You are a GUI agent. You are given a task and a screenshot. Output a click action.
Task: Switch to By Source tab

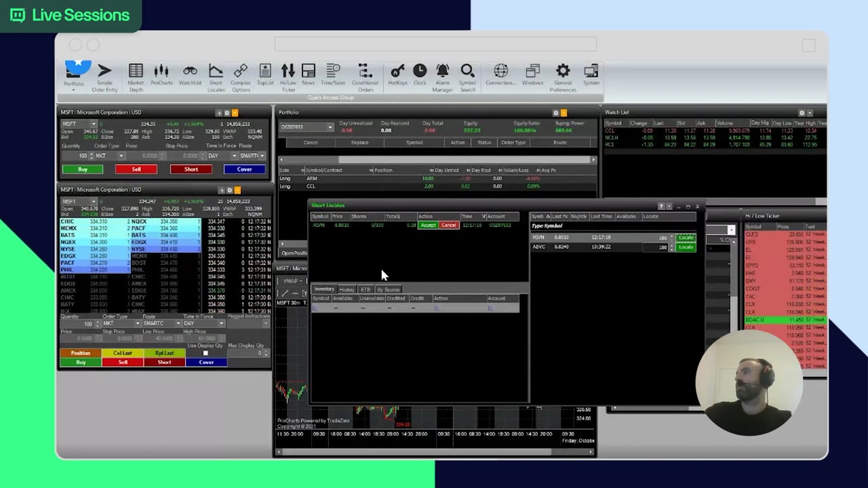click(389, 289)
